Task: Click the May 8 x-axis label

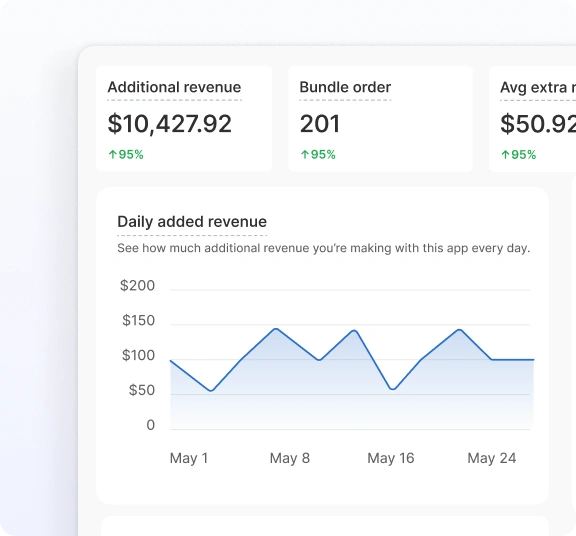Action: [x=290, y=458]
